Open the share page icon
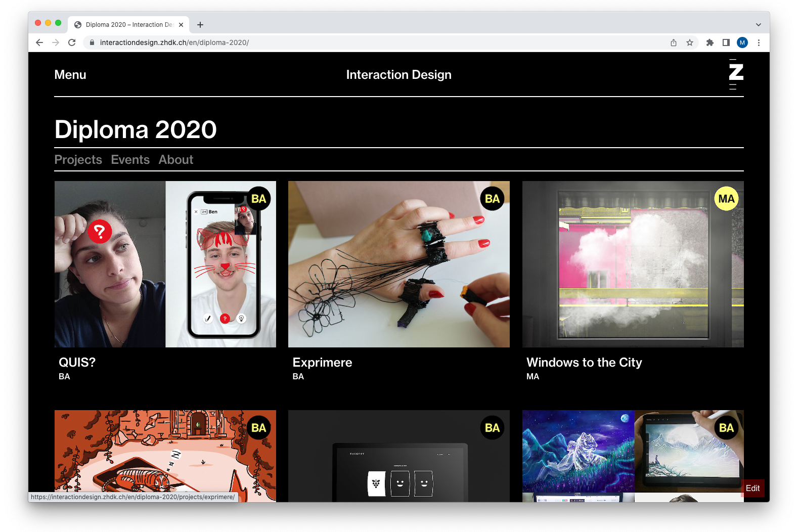Viewport: 798px width, 532px height. click(673, 42)
